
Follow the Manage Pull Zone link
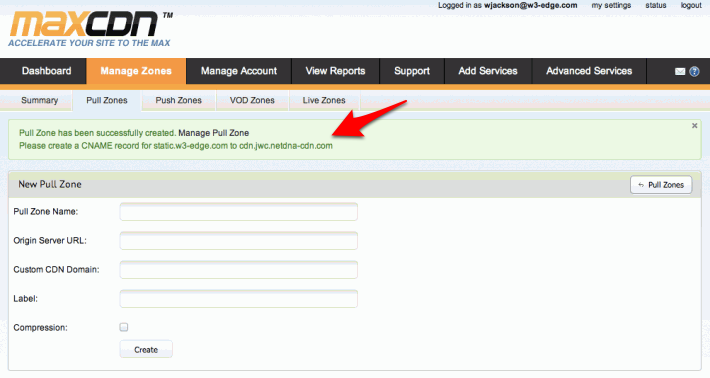(213, 133)
